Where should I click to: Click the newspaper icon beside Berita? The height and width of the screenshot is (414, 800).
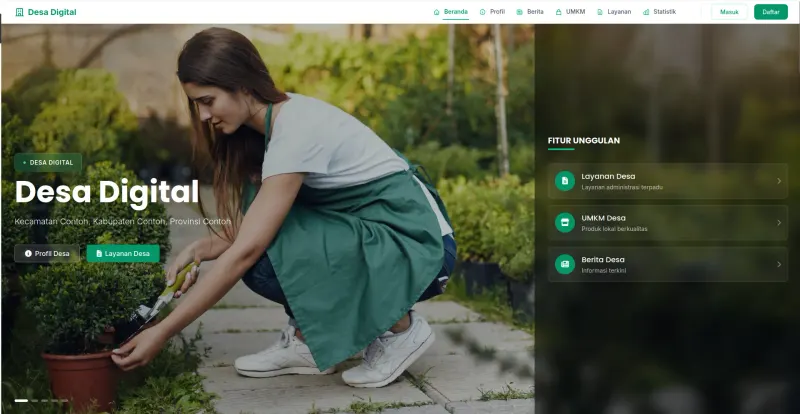(x=519, y=12)
